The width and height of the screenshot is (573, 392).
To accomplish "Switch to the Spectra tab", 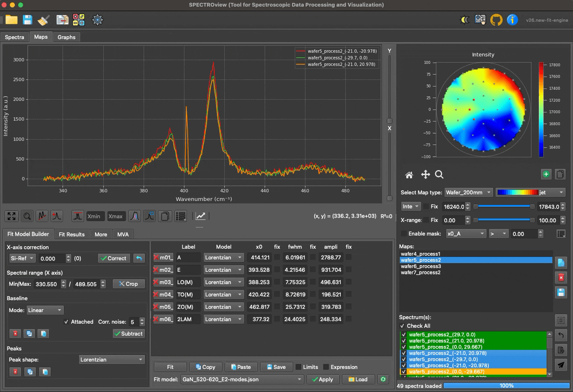I will tap(15, 37).
